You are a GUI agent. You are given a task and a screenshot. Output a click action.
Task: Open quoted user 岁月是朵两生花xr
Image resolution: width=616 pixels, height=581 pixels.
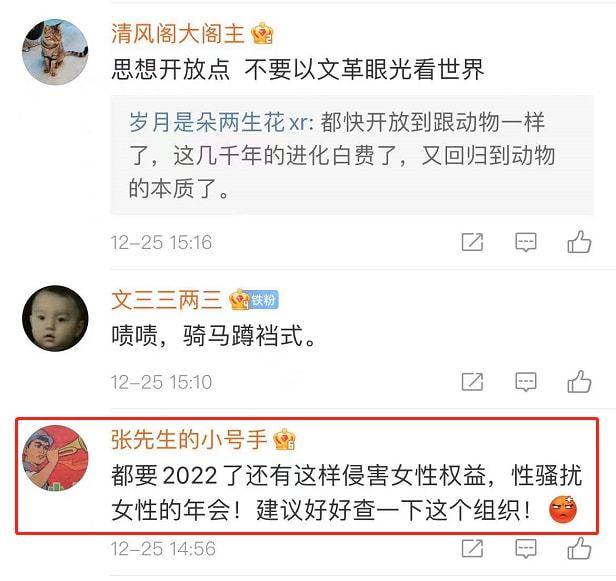pyautogui.click(x=219, y=123)
